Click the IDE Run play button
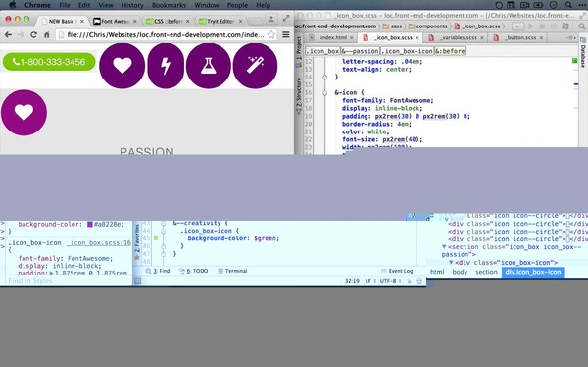The image size is (588, 367). tap(530, 26)
